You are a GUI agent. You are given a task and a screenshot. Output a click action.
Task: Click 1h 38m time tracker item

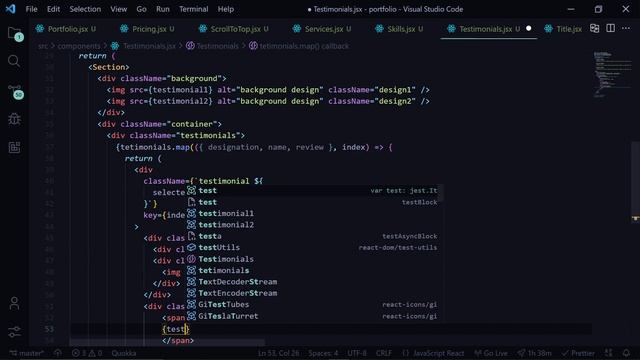click(534, 353)
